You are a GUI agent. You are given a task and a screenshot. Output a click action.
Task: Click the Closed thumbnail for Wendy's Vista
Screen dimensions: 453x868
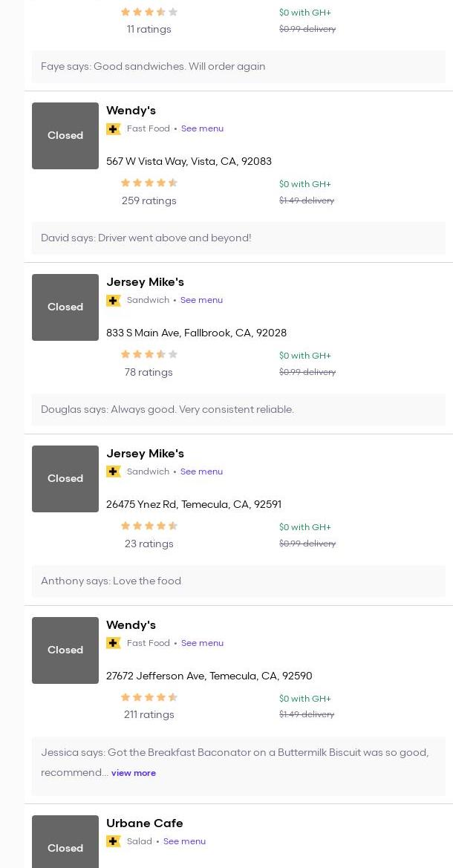(x=65, y=136)
